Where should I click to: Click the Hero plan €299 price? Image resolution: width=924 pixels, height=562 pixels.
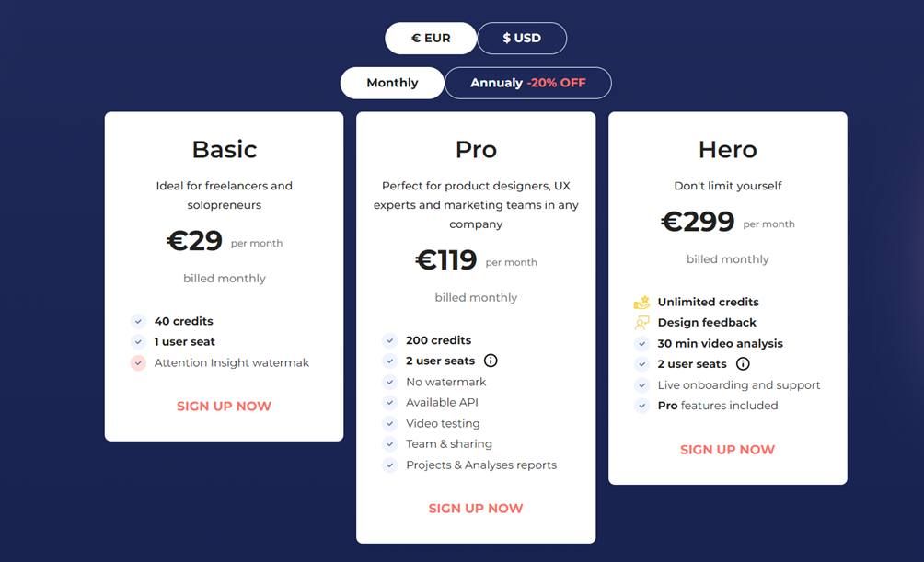coord(698,222)
